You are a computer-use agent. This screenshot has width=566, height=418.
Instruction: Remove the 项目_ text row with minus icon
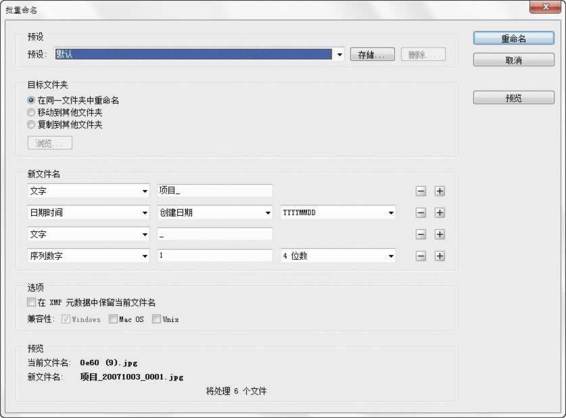pos(421,191)
